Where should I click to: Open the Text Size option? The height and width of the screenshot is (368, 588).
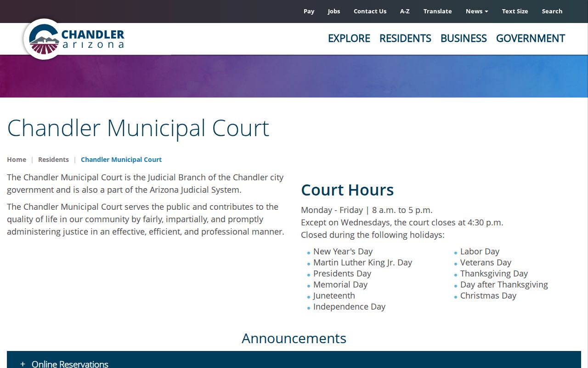[x=515, y=11]
